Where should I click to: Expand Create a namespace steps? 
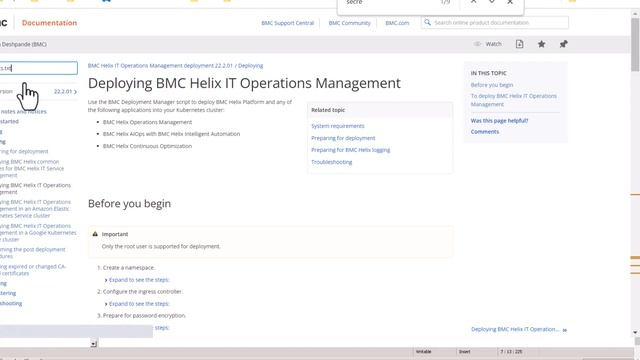[x=139, y=280]
